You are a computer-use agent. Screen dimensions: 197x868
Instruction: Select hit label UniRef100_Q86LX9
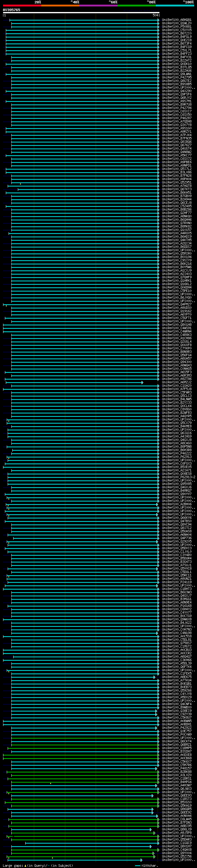[x=177, y=829]
